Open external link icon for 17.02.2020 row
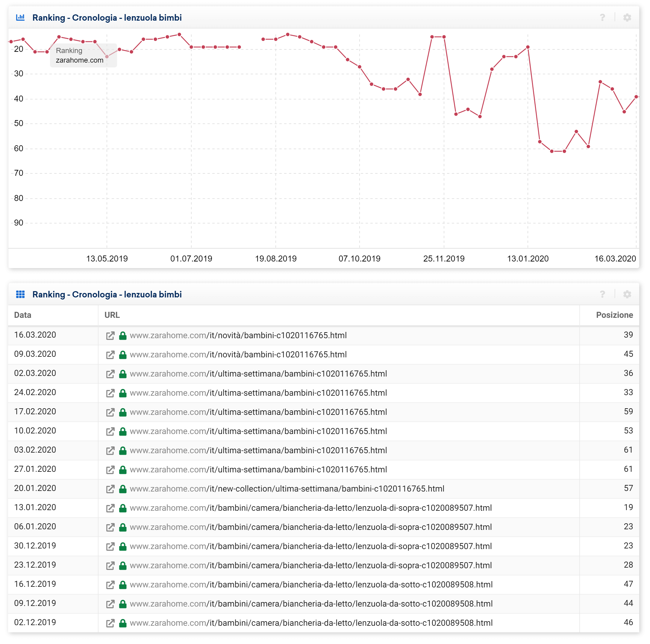The height and width of the screenshot is (644, 650). [x=110, y=412]
